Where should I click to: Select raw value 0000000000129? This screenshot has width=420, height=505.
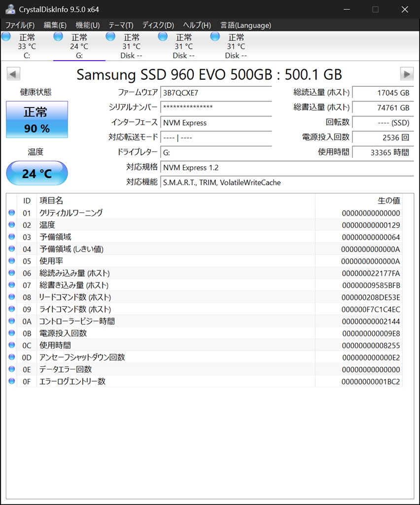point(371,225)
